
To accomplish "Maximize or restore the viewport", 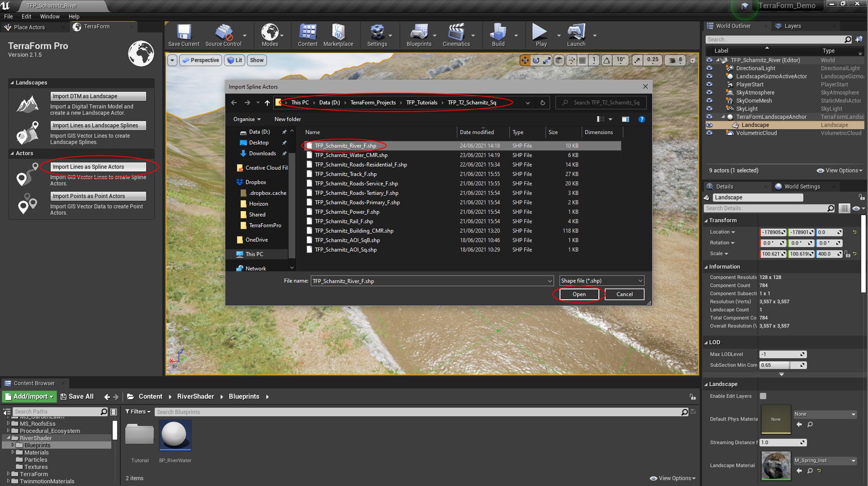I will tap(693, 60).
